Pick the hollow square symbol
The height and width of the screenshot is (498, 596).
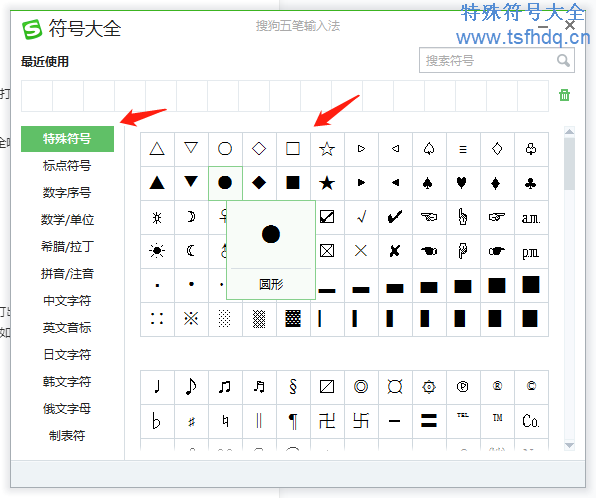coord(293,149)
